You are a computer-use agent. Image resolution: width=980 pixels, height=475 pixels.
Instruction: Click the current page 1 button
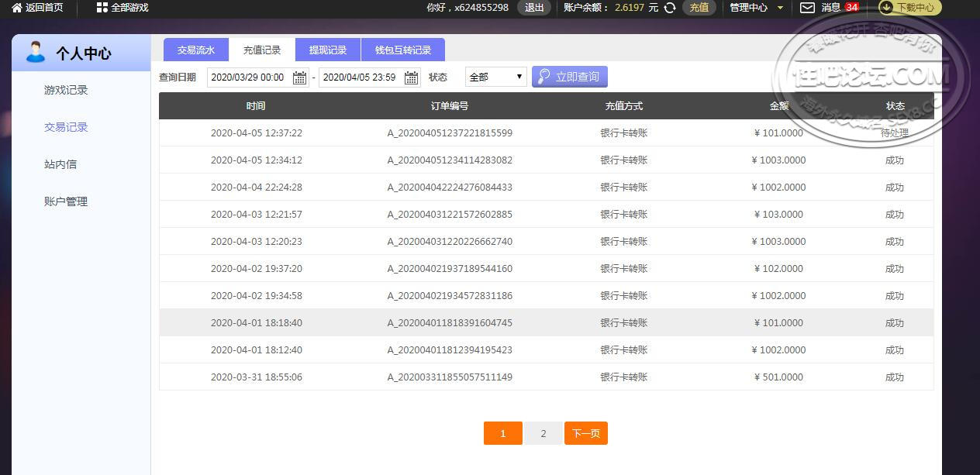502,433
